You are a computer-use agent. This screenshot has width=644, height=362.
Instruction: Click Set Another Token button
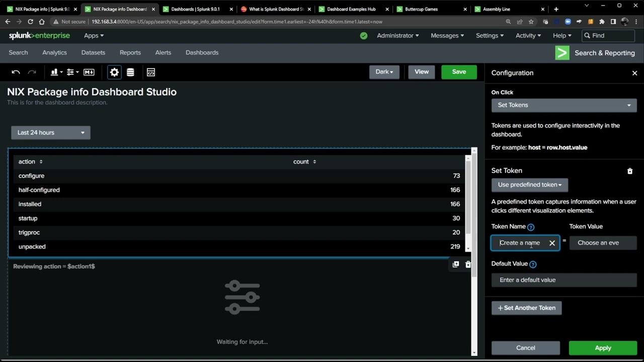click(526, 308)
